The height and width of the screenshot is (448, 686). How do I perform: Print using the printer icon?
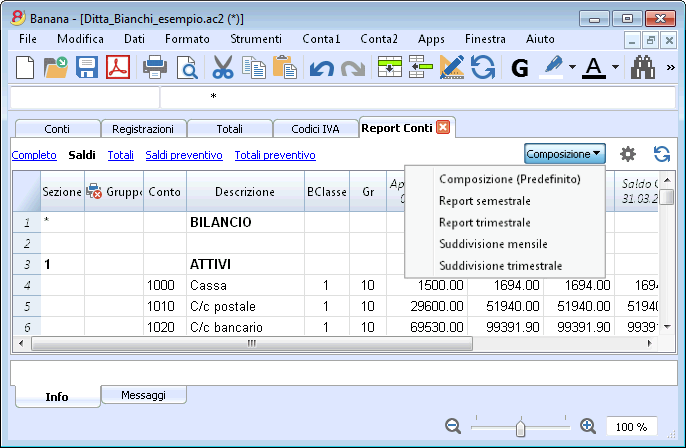[155, 68]
